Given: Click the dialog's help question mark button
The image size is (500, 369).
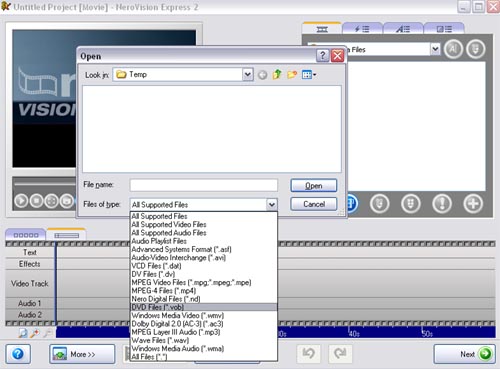Looking at the screenshot, I should [x=322, y=56].
